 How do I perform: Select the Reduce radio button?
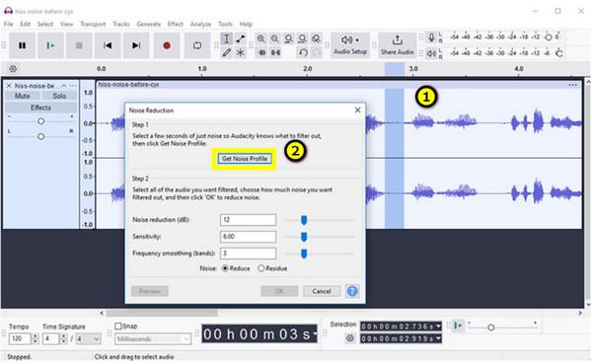pyautogui.click(x=225, y=268)
